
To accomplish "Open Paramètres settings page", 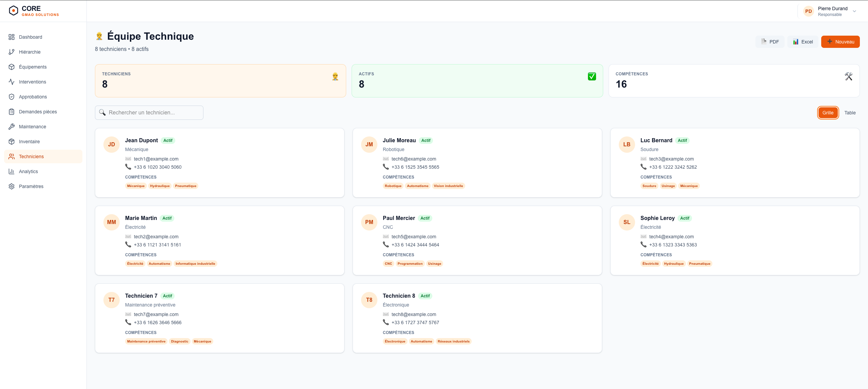I will 43,186.
